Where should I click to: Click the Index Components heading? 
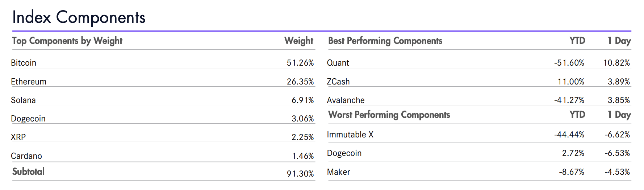(x=79, y=17)
